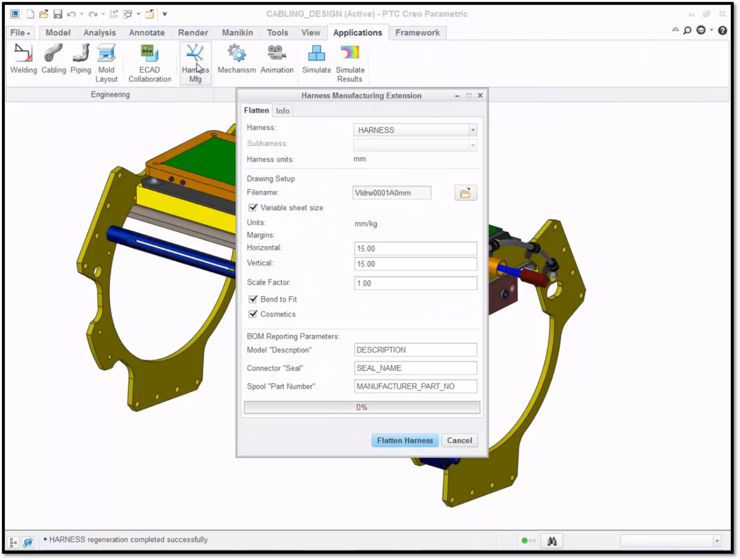Open the Framework ribbon tab
The width and height of the screenshot is (740, 560).
417,33
